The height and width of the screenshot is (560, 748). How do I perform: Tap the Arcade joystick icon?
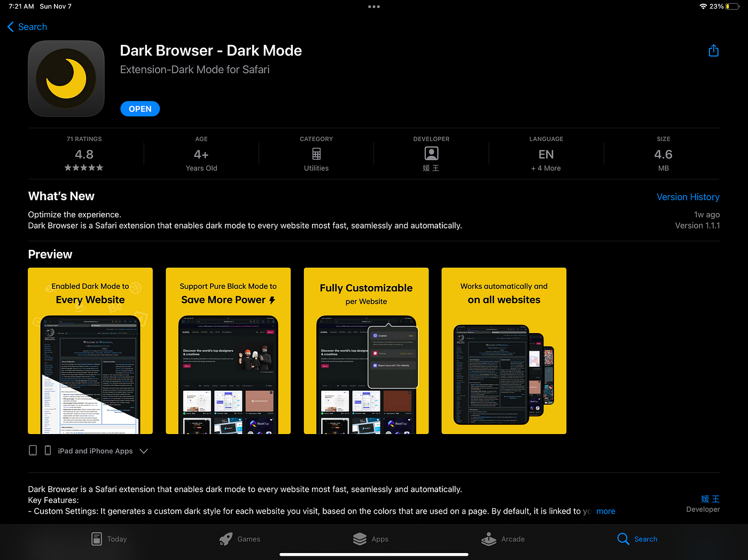tap(489, 539)
